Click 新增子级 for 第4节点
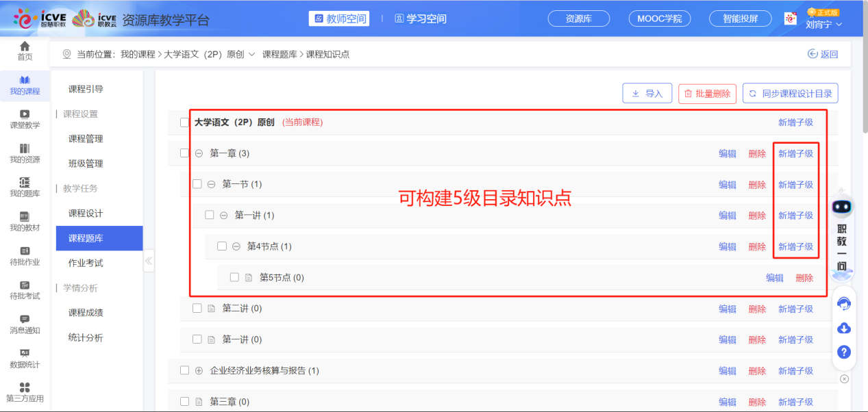Image resolution: width=868 pixels, height=412 pixels. tap(796, 246)
